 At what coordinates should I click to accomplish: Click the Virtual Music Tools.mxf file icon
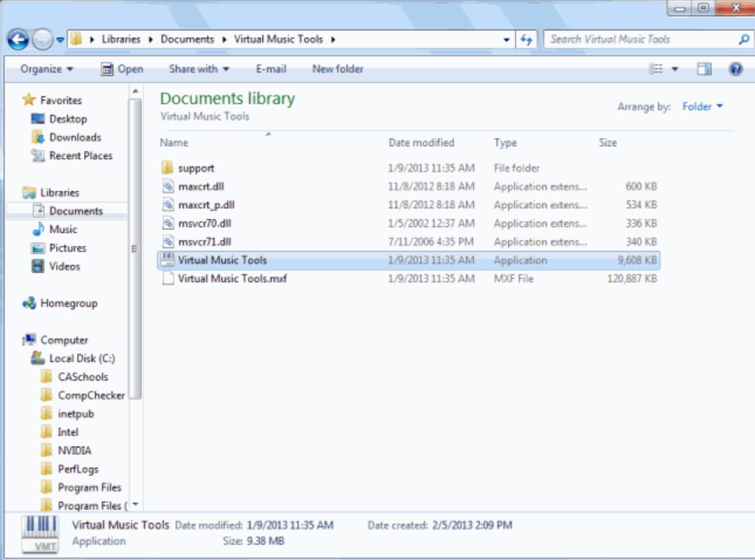coord(168,278)
